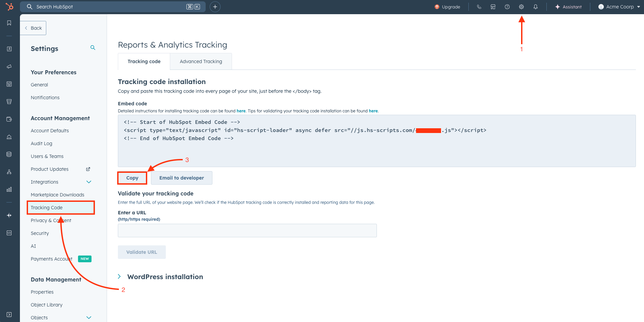The image size is (644, 322).
Task: Click Email to developer
Action: click(x=182, y=178)
